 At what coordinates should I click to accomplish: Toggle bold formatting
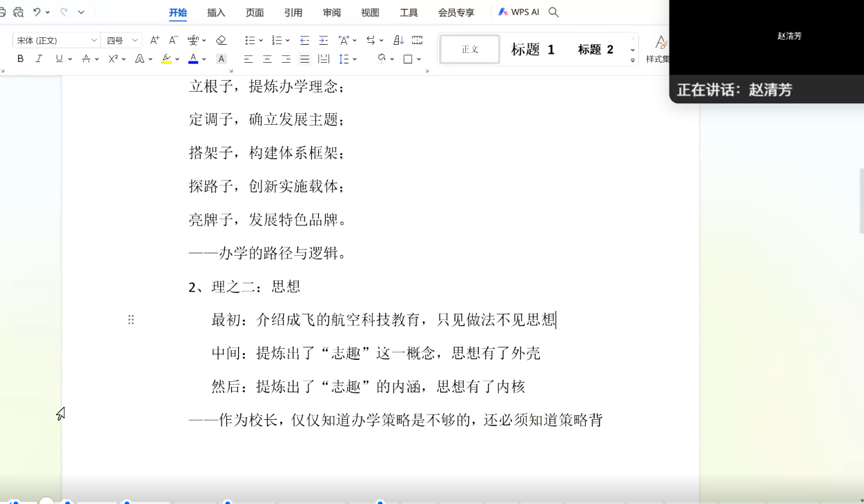tap(21, 59)
